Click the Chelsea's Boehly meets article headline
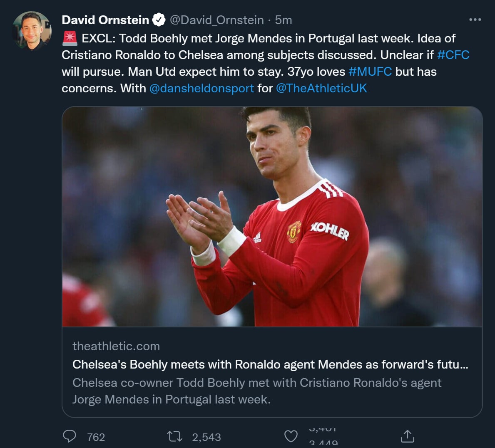The height and width of the screenshot is (448, 495). point(270,364)
